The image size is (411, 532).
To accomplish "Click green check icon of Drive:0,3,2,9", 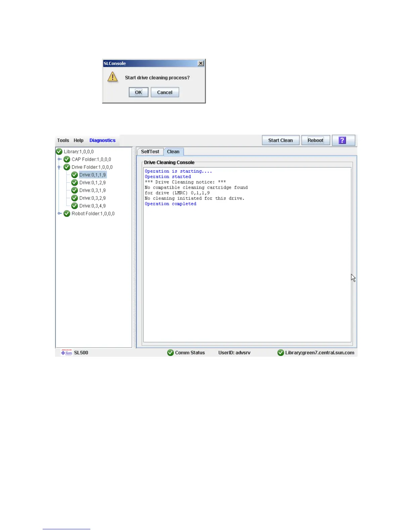I will 75,198.
